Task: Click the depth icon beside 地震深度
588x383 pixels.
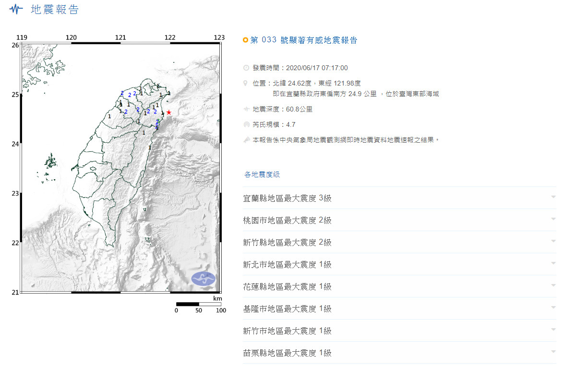Action: (x=246, y=110)
